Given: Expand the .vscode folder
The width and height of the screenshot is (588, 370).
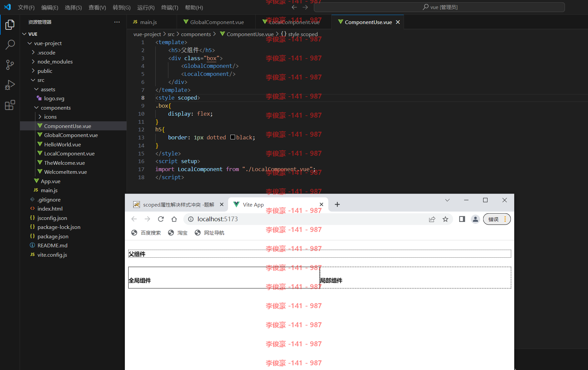Looking at the screenshot, I should click(33, 52).
